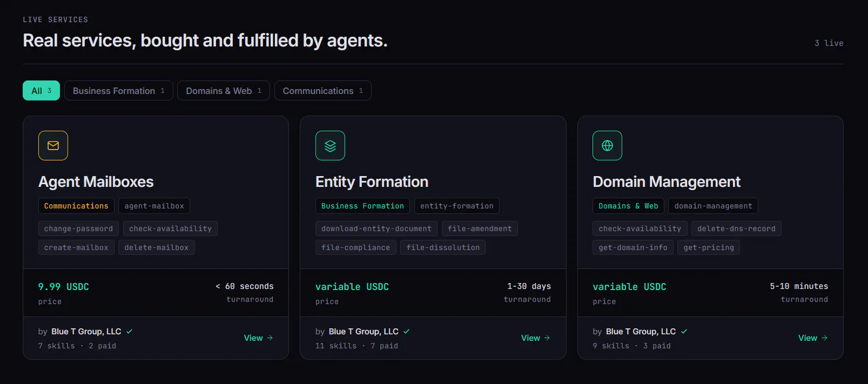The width and height of the screenshot is (868, 384).
Task: Click the 5-10 minutes turnaround value
Action: (799, 286)
